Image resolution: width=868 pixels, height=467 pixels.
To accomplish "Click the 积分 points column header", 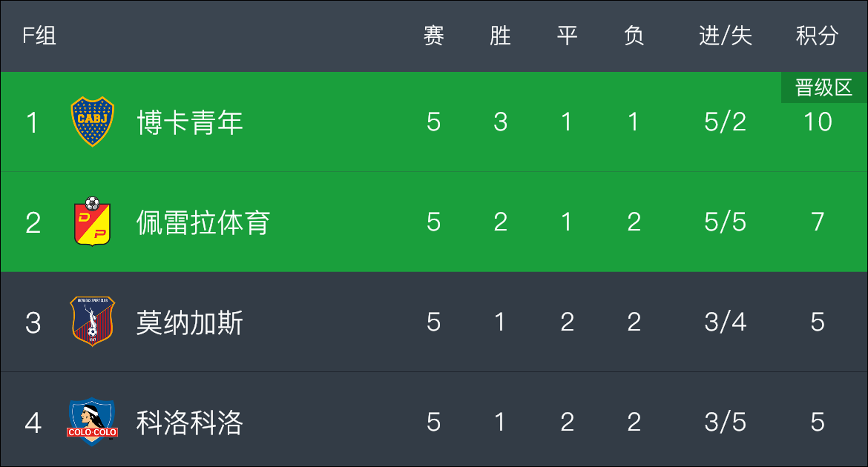I will (817, 36).
